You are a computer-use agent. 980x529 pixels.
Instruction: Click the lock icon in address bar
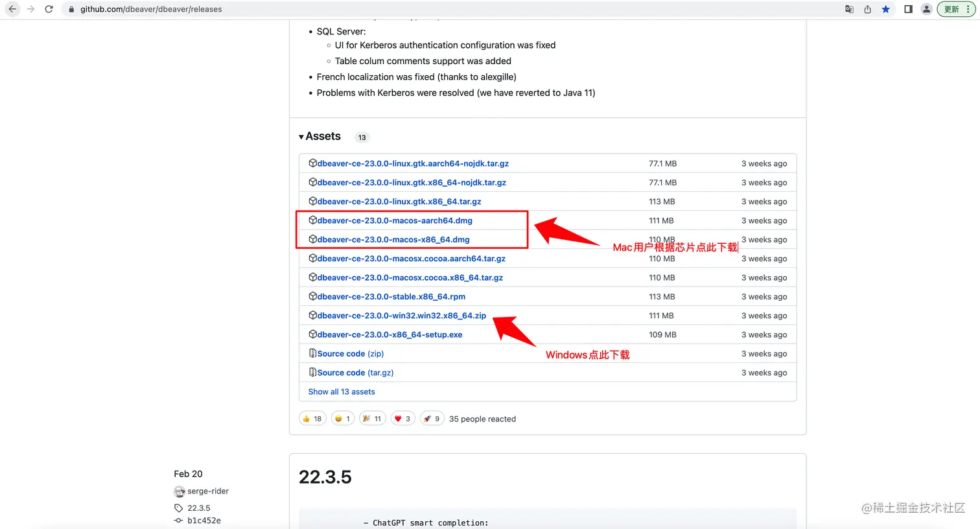tap(71, 9)
